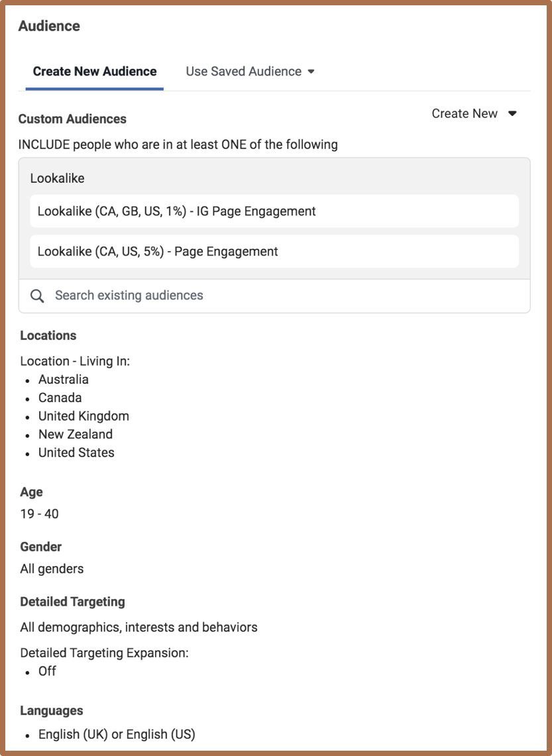Select the 5% Page Engagement lookalike audience

pos(274,252)
